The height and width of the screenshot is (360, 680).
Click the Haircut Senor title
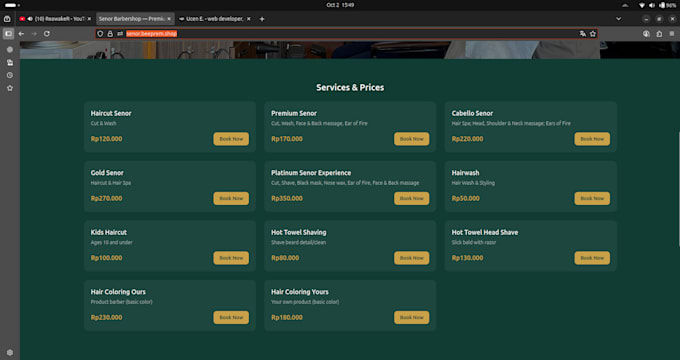[111, 113]
